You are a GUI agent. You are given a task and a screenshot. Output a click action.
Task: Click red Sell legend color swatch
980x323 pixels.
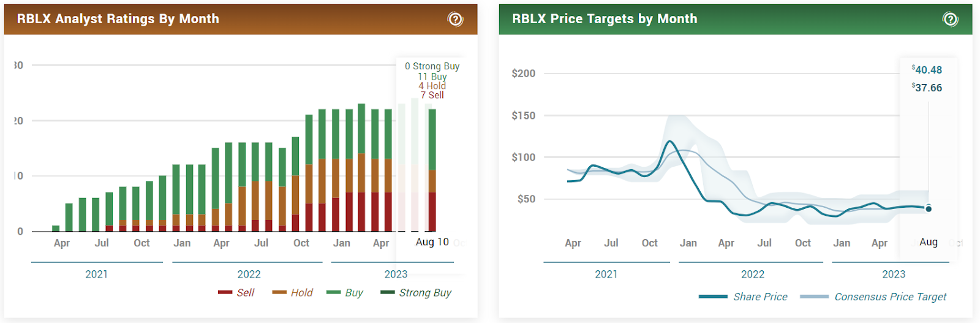pos(225,292)
